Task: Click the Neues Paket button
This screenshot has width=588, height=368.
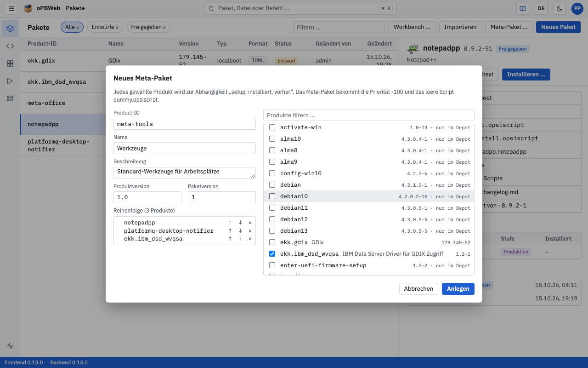Action: (x=558, y=27)
